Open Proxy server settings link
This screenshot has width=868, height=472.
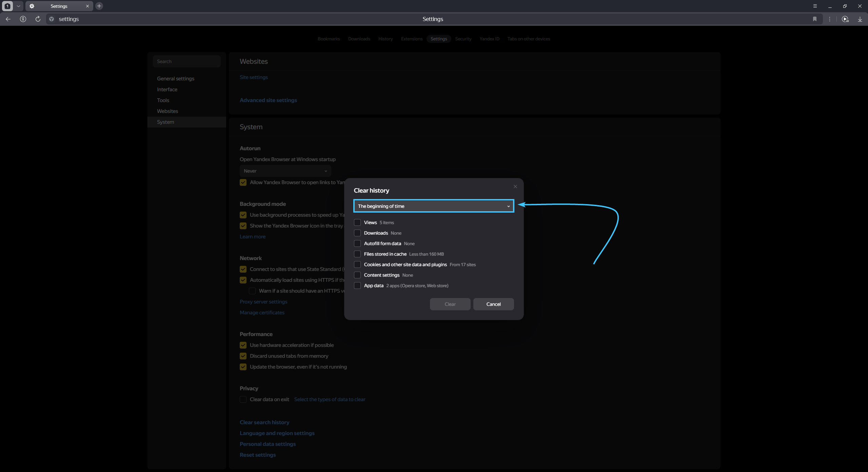tap(263, 302)
